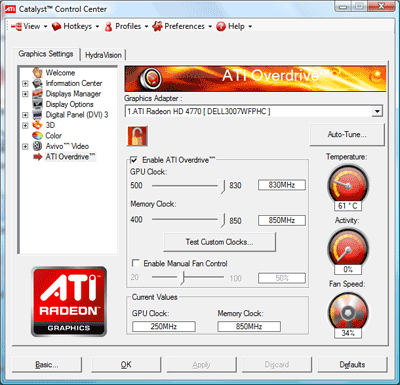Click the GPU Clock slider handle
The image size is (400, 385).
[x=222, y=186]
